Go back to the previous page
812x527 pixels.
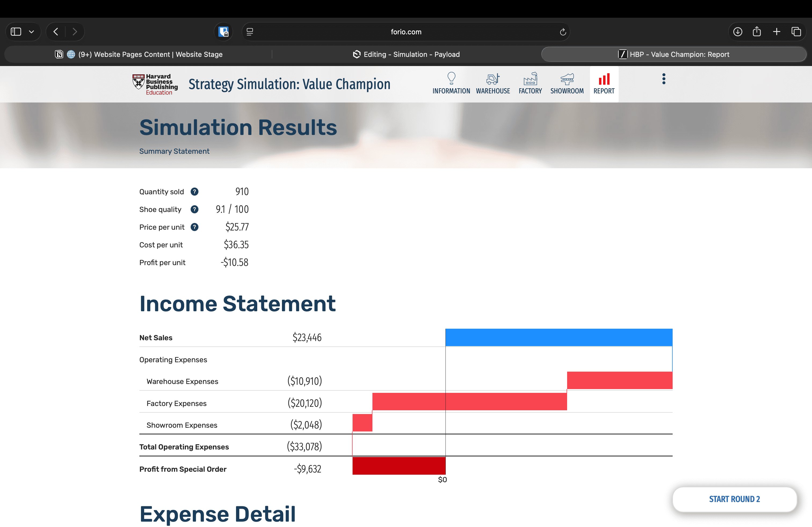pyautogui.click(x=56, y=32)
